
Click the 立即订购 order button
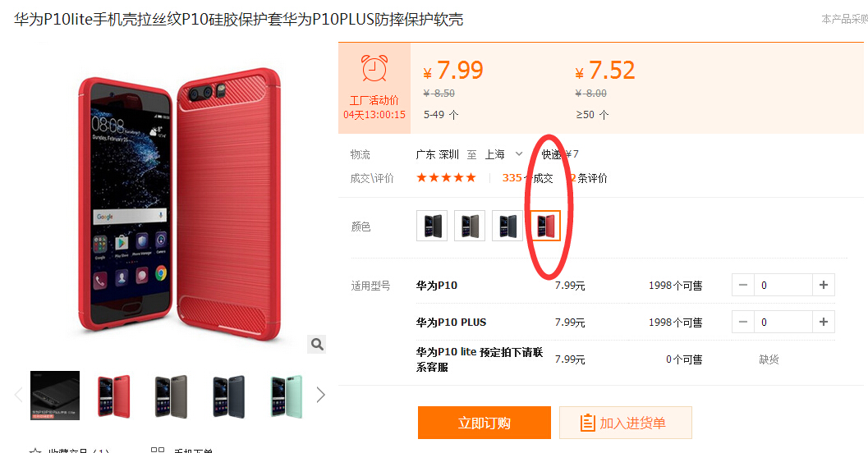485,423
